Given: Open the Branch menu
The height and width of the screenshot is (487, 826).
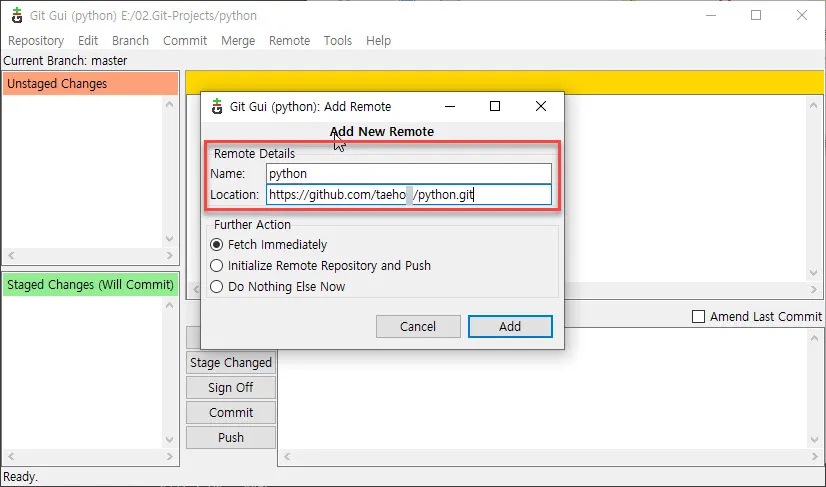Looking at the screenshot, I should click(x=130, y=41).
